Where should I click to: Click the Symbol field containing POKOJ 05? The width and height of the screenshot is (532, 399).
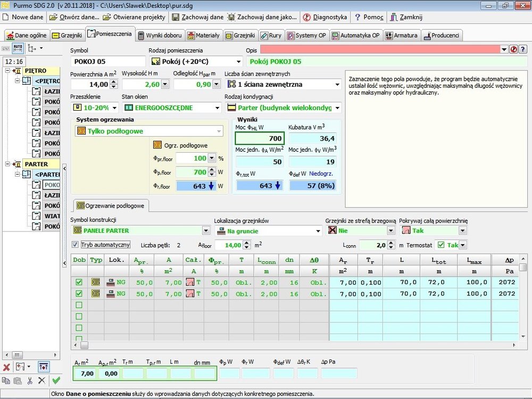click(x=107, y=62)
